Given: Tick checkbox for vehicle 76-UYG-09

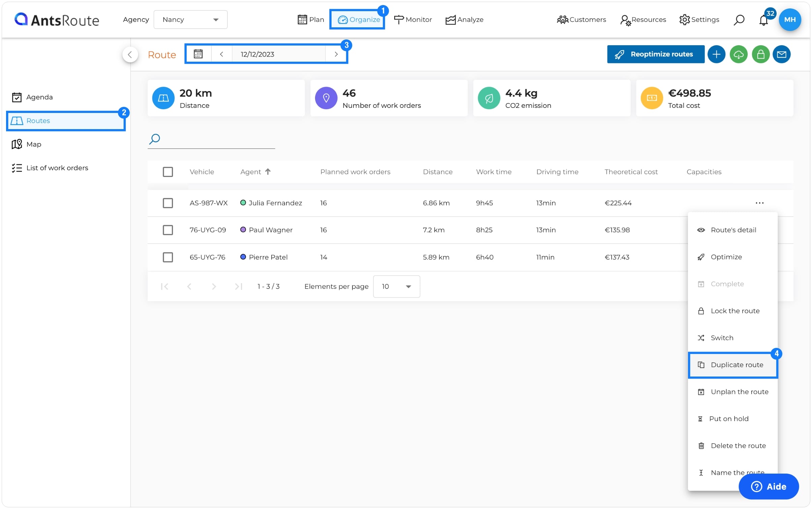Looking at the screenshot, I should click(x=168, y=230).
